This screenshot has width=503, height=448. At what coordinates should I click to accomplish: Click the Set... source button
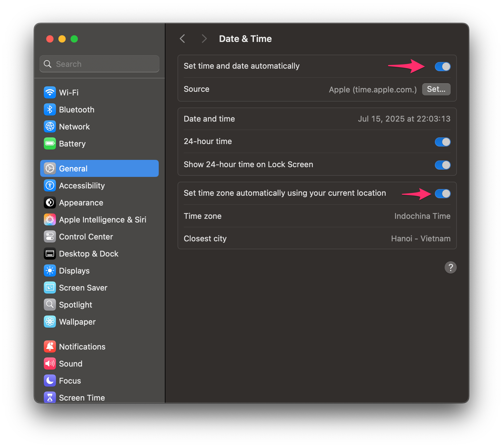click(436, 89)
